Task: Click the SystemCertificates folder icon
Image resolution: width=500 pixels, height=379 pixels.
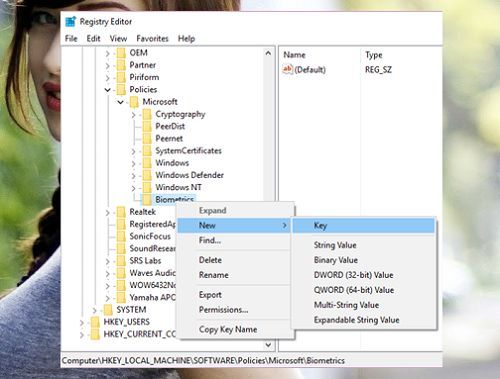Action: (147, 151)
